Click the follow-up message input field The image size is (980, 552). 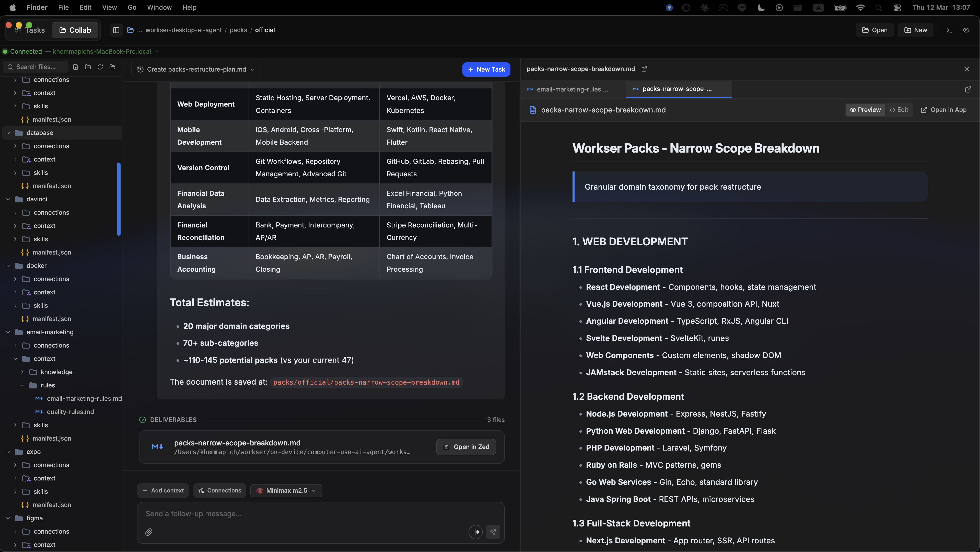(x=304, y=514)
